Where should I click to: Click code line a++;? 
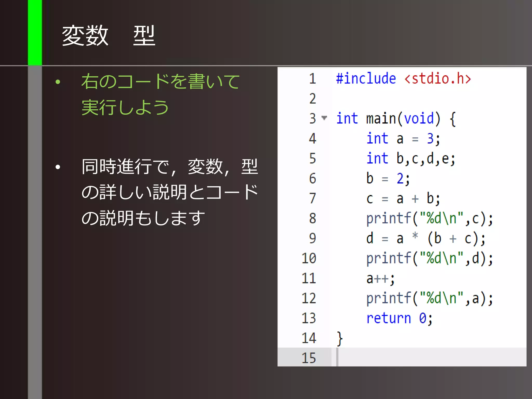tap(381, 279)
